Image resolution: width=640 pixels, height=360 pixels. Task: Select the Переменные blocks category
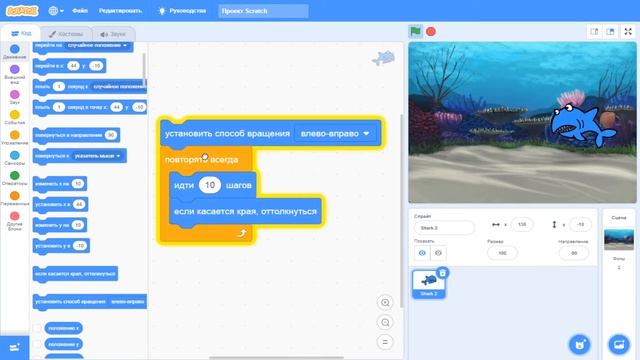click(x=15, y=198)
